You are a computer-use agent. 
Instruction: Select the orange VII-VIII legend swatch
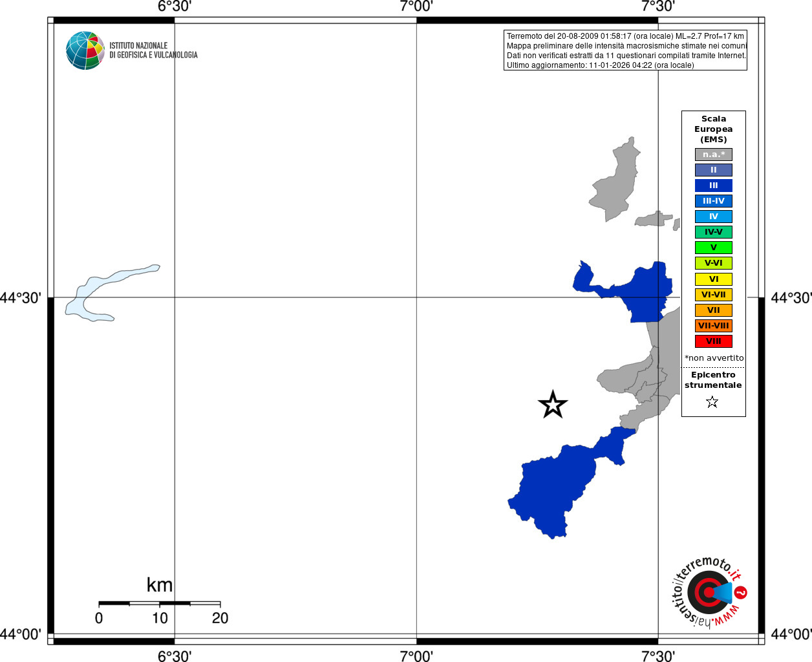pyautogui.click(x=714, y=326)
